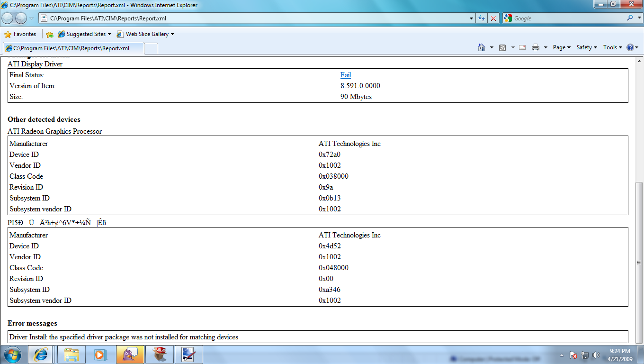Click the Revision ID value 0x9a
Screen dimensions: 644x364
pos(326,187)
